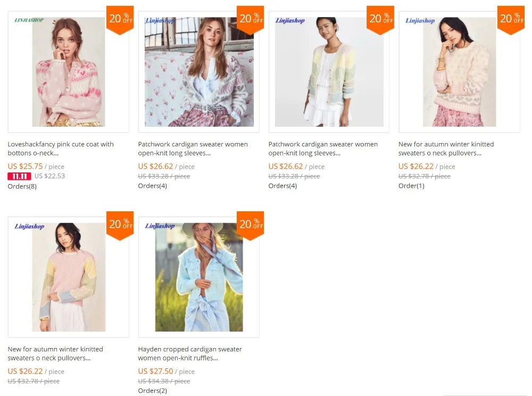532x396 pixels.
Task: Click the green LINJIASHOP logo on first item
Action: pos(29,20)
